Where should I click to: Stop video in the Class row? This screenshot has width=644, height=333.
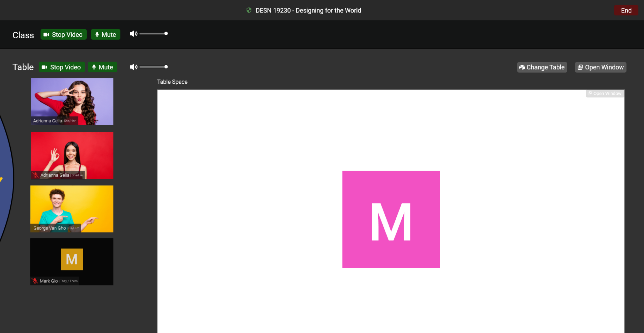(63, 35)
